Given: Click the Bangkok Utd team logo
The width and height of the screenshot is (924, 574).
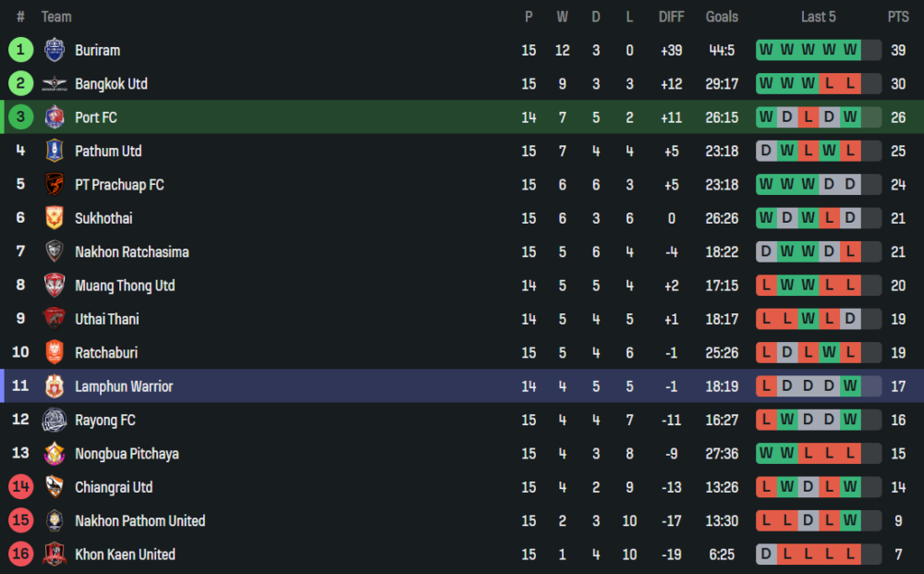Looking at the screenshot, I should (x=55, y=84).
